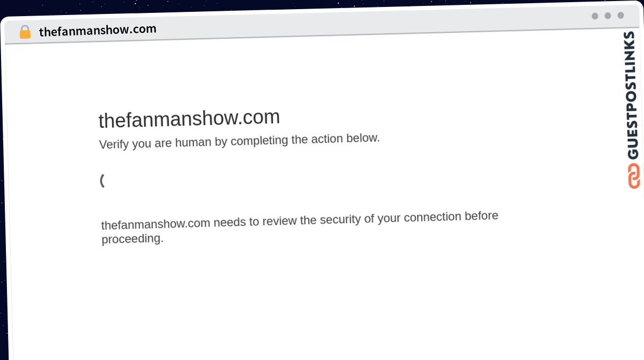Click the word "Verify" in the prompt line

coord(114,145)
